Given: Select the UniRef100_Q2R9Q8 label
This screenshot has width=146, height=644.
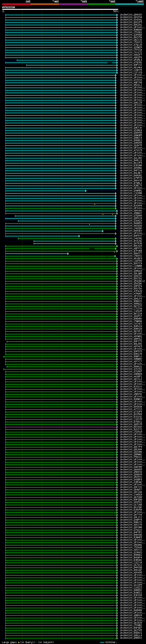Looking at the screenshot, I should click(131, 35).
